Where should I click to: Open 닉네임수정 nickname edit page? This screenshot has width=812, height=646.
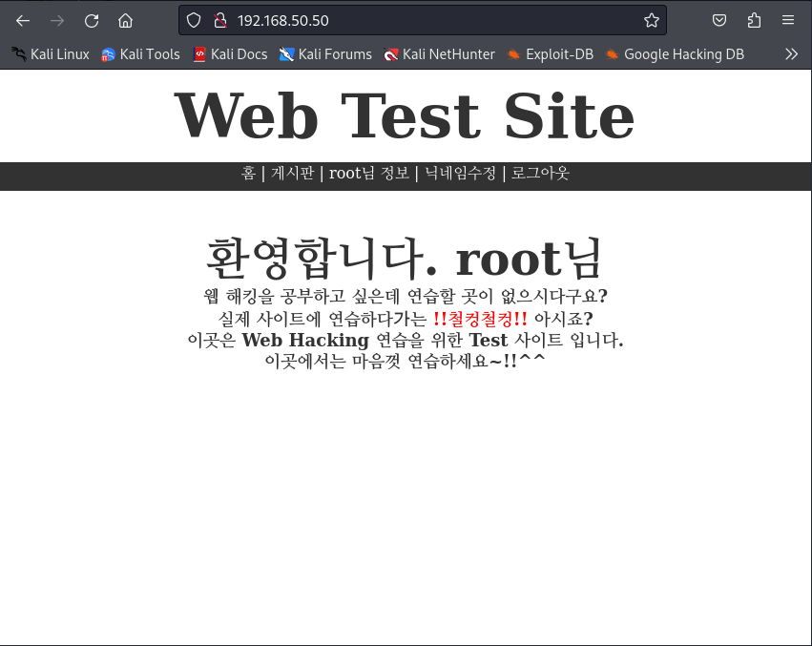(x=460, y=173)
